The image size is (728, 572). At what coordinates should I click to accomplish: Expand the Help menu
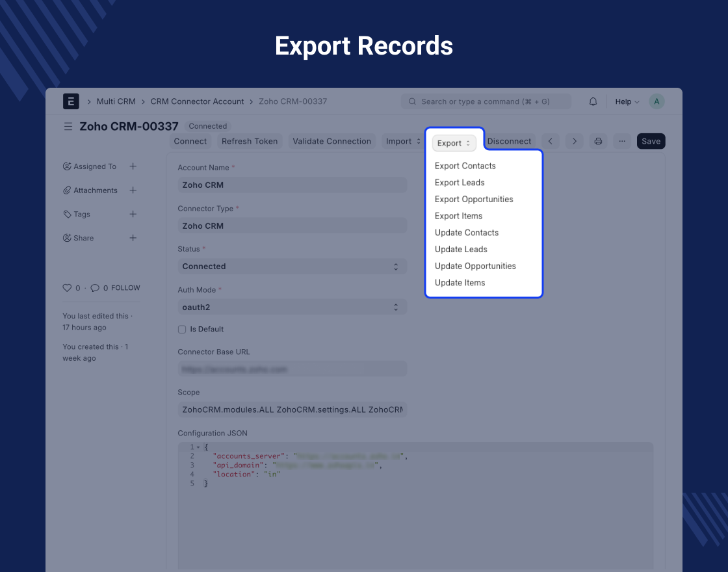[627, 101]
